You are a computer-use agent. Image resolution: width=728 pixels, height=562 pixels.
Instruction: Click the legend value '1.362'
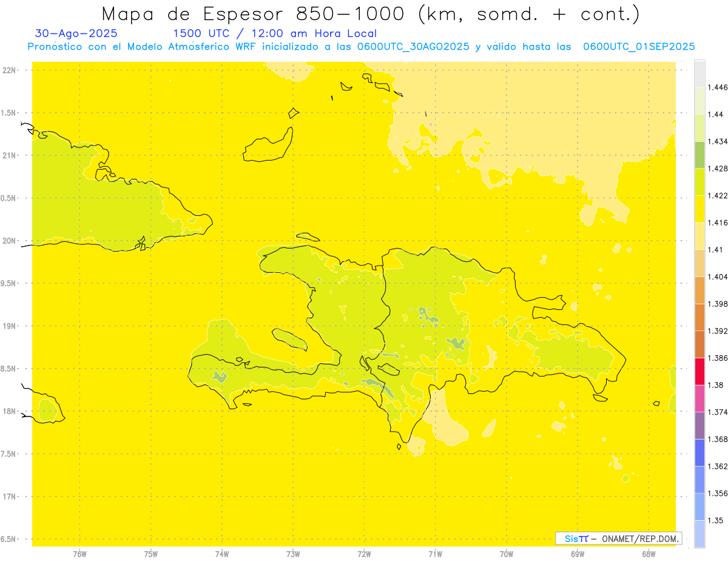[x=718, y=466]
